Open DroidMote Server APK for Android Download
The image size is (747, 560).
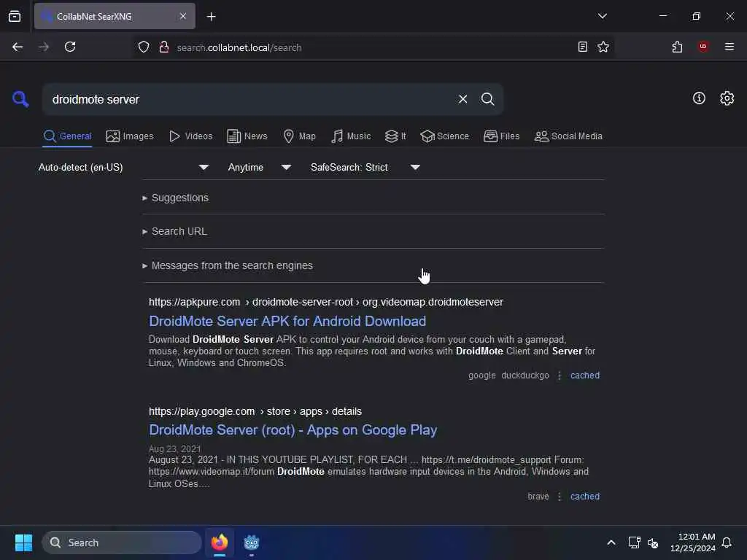click(x=287, y=321)
